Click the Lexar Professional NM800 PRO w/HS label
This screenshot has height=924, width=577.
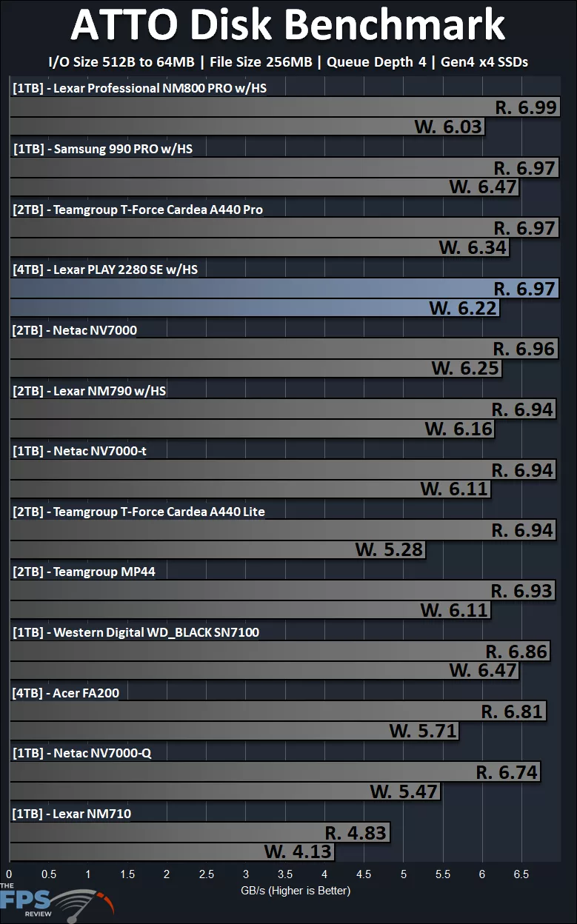tap(140, 89)
